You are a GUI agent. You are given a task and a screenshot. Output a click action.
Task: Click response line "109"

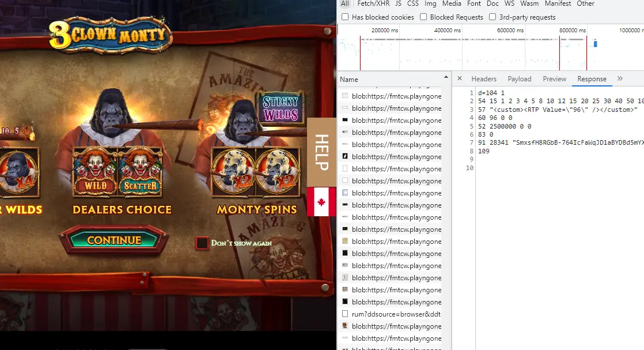pyautogui.click(x=484, y=151)
